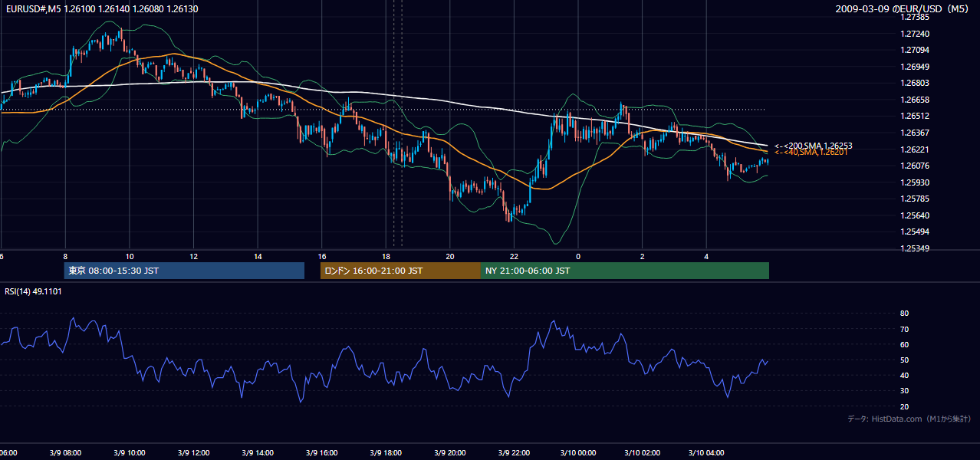
Task: Click price level 1.25930 on the axis
Action: (915, 182)
